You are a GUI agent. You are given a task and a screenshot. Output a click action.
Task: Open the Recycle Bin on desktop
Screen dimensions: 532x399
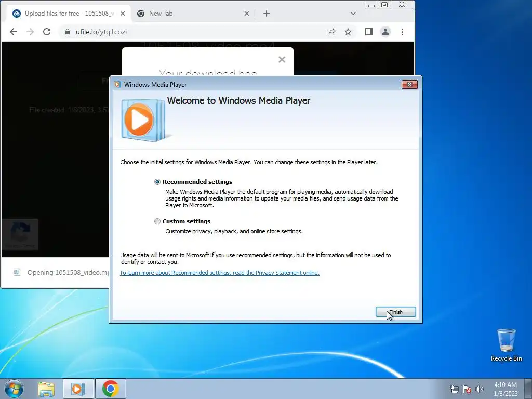506,345
